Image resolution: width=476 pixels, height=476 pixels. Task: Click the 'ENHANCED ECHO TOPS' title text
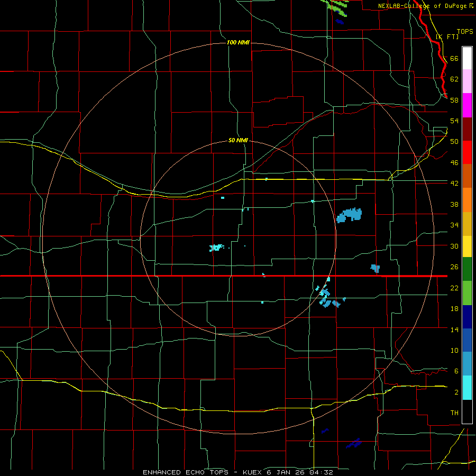click(x=186, y=472)
